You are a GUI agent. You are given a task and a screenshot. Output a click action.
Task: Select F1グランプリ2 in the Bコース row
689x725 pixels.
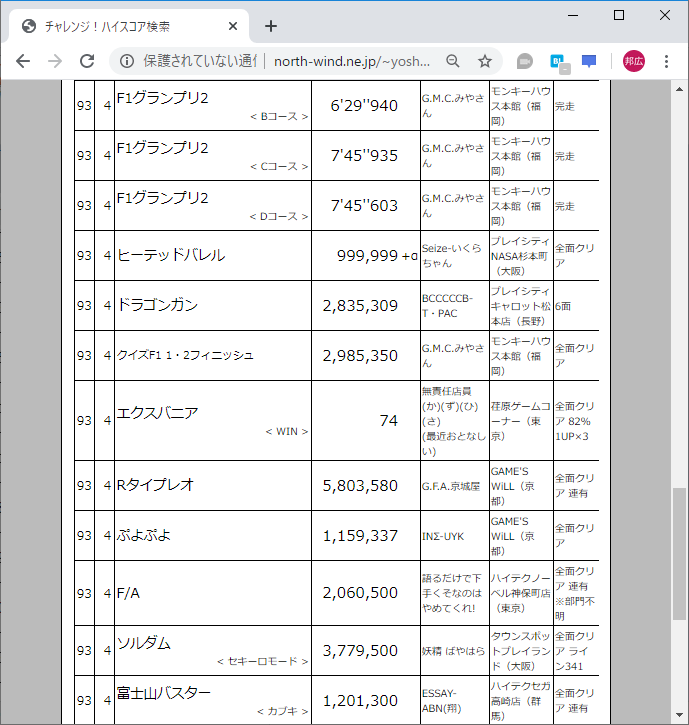[162, 98]
